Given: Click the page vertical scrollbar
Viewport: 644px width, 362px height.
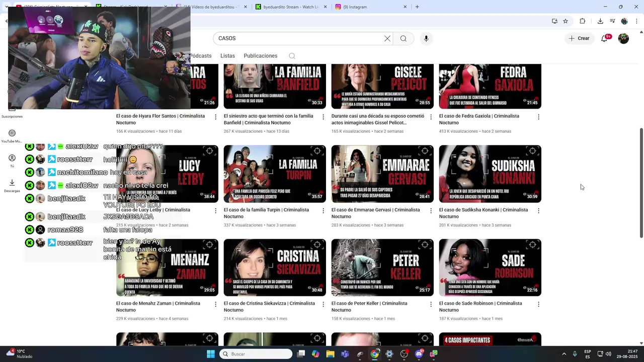Looking at the screenshot, I should point(641,183).
